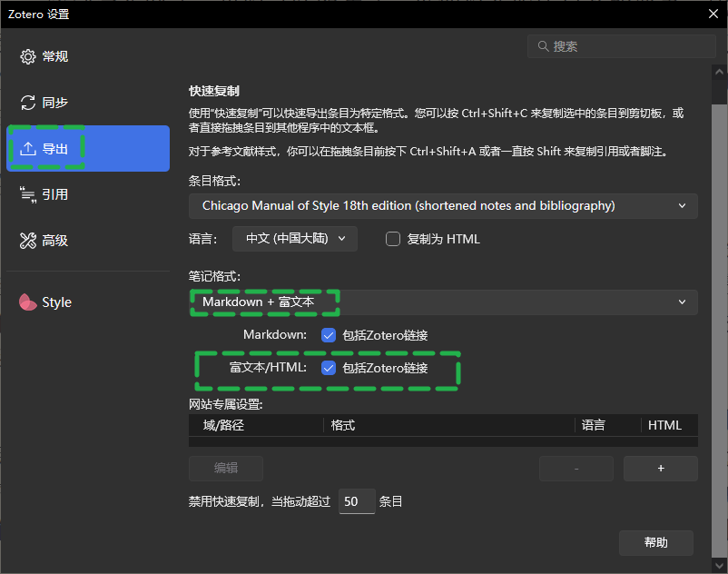This screenshot has height=574, width=728.
Task: Click the pink Style plugin icon
Action: click(28, 302)
